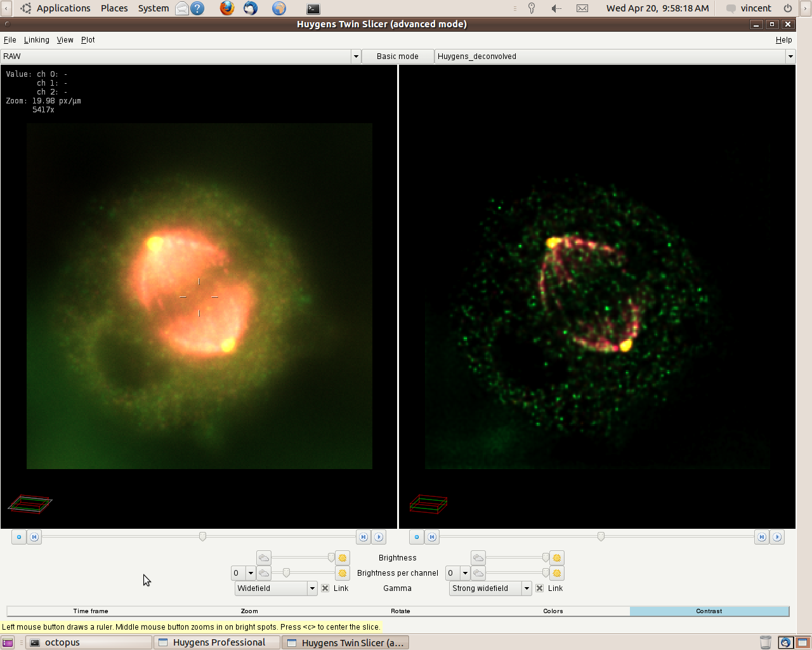Switch to the Colors tab

553,611
